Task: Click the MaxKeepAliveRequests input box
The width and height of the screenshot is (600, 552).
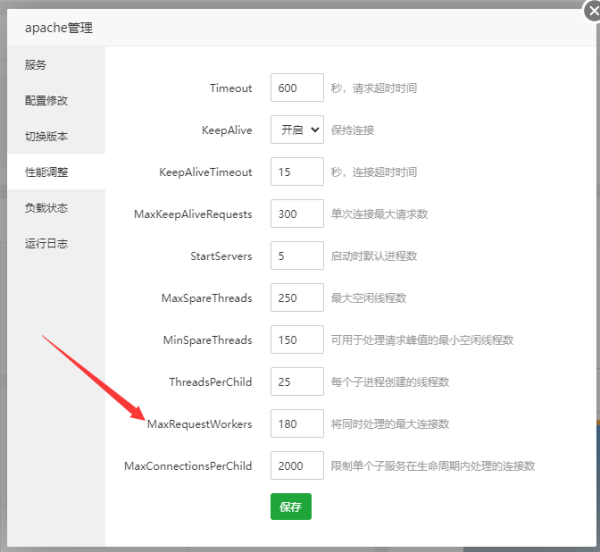Action: pos(297,214)
